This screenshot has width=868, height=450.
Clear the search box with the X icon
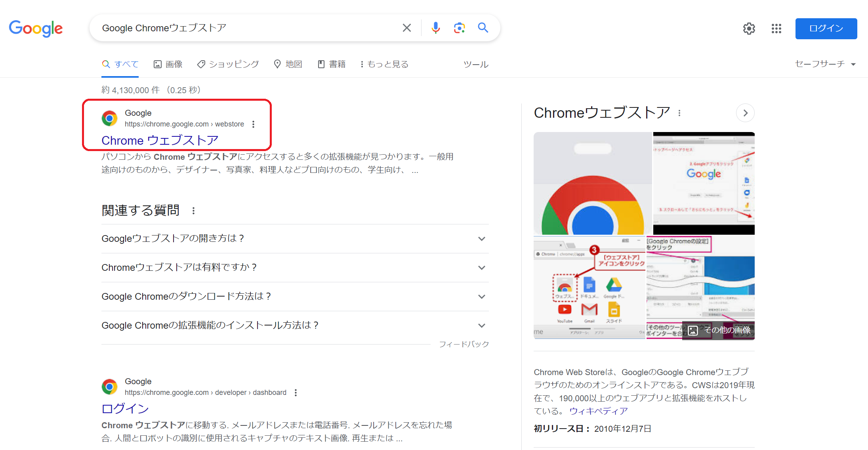406,28
